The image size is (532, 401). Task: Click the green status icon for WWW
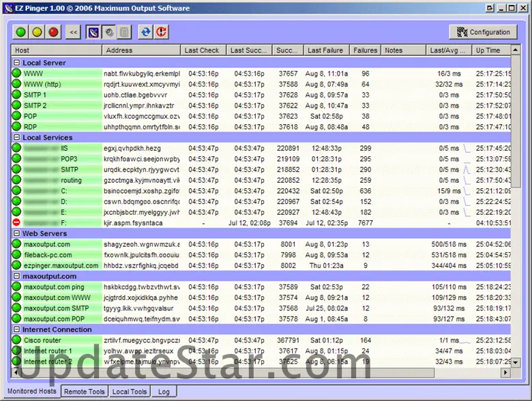tap(16, 73)
